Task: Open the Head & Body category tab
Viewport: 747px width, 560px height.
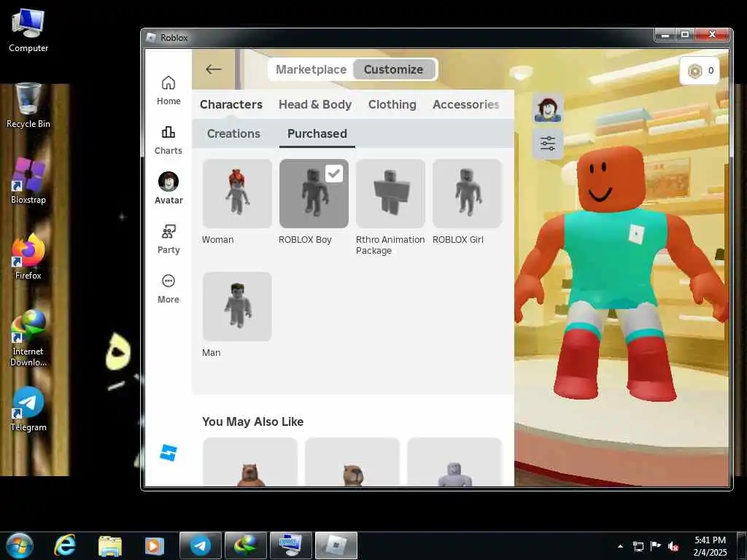Action: click(315, 104)
